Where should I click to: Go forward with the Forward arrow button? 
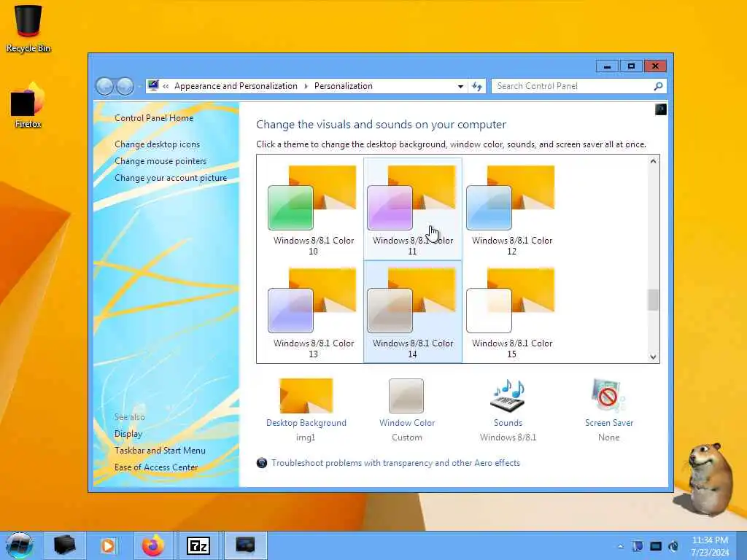pos(125,86)
